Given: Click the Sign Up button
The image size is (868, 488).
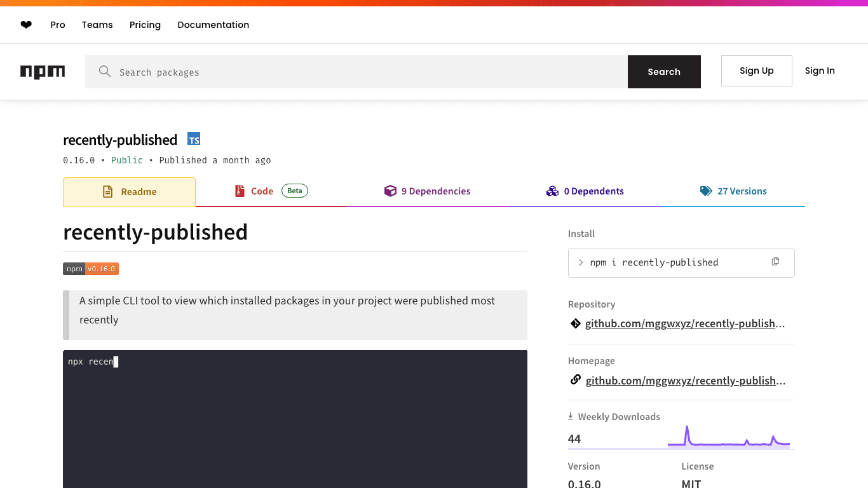Looking at the screenshot, I should click(756, 71).
